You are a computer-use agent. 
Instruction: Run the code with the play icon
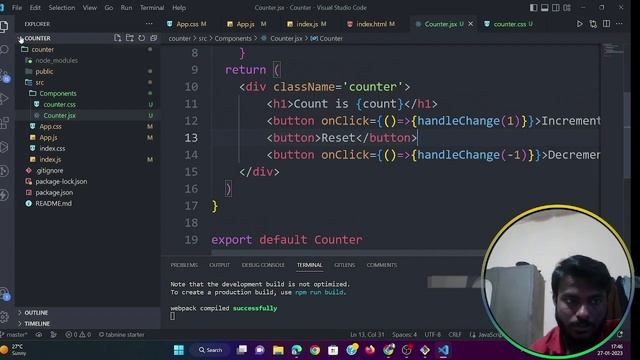click(x=579, y=24)
